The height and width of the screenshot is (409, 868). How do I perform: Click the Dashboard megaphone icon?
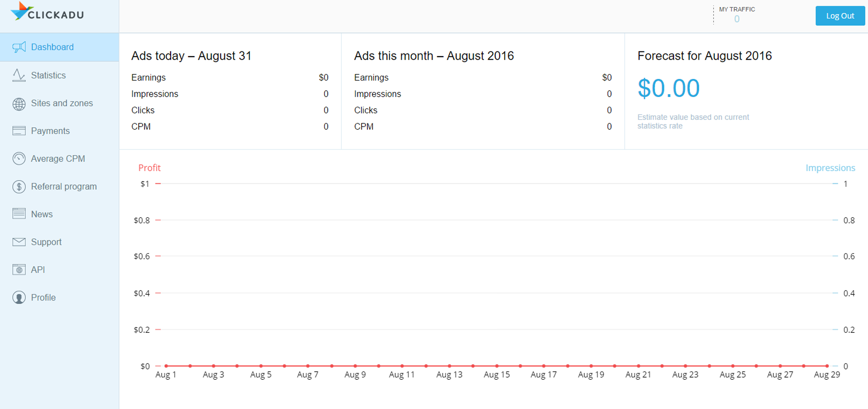tap(19, 47)
